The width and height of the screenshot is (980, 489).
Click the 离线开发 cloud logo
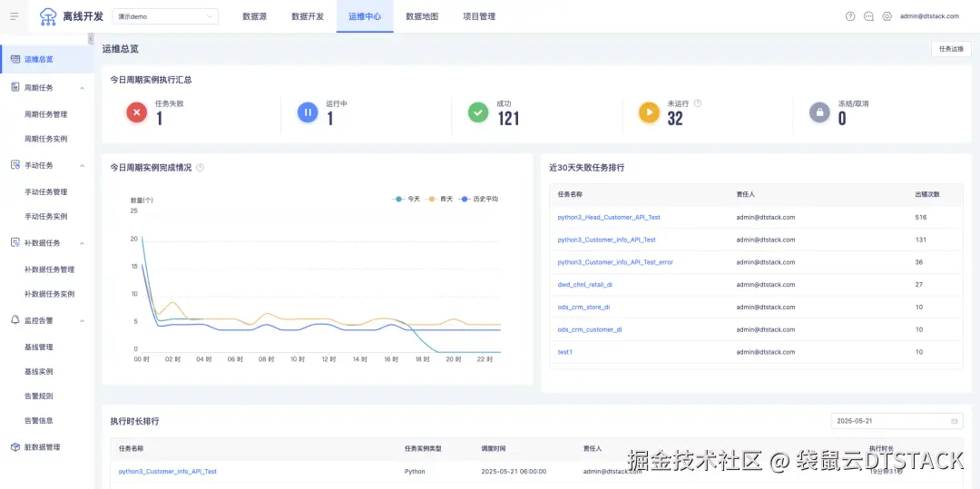[48, 16]
